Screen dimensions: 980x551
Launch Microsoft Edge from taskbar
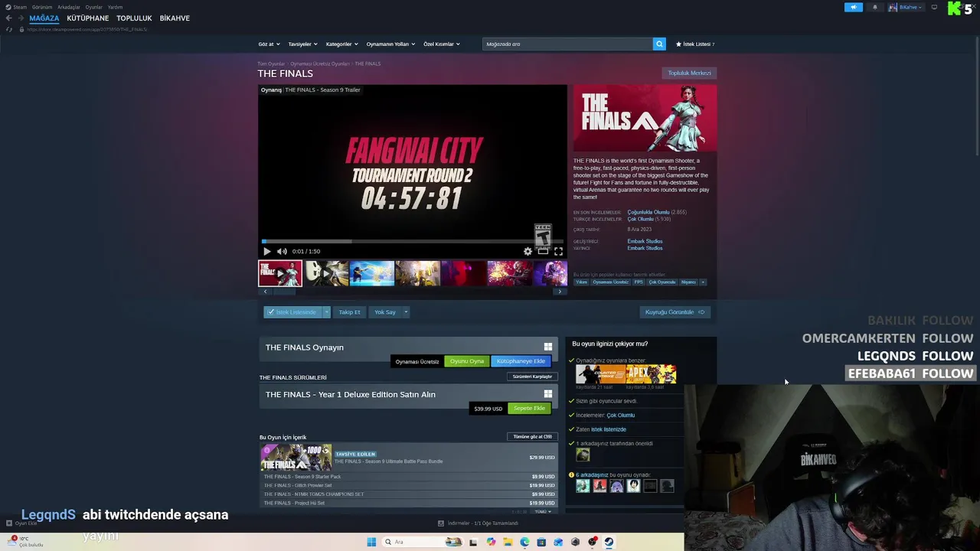[x=524, y=542]
